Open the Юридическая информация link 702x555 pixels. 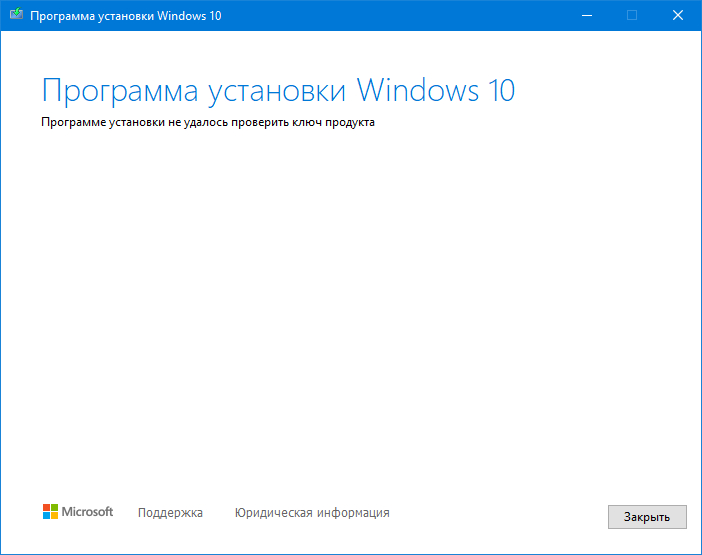click(312, 512)
